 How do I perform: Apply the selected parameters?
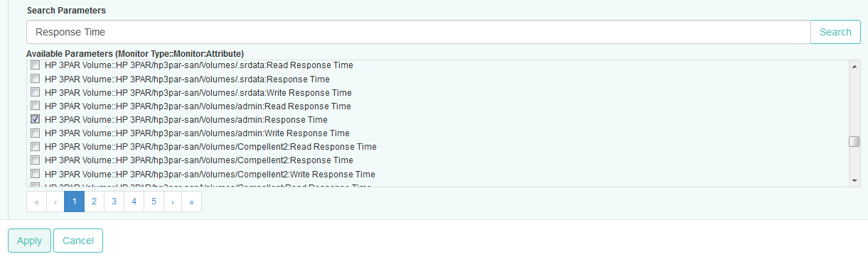pyautogui.click(x=29, y=241)
